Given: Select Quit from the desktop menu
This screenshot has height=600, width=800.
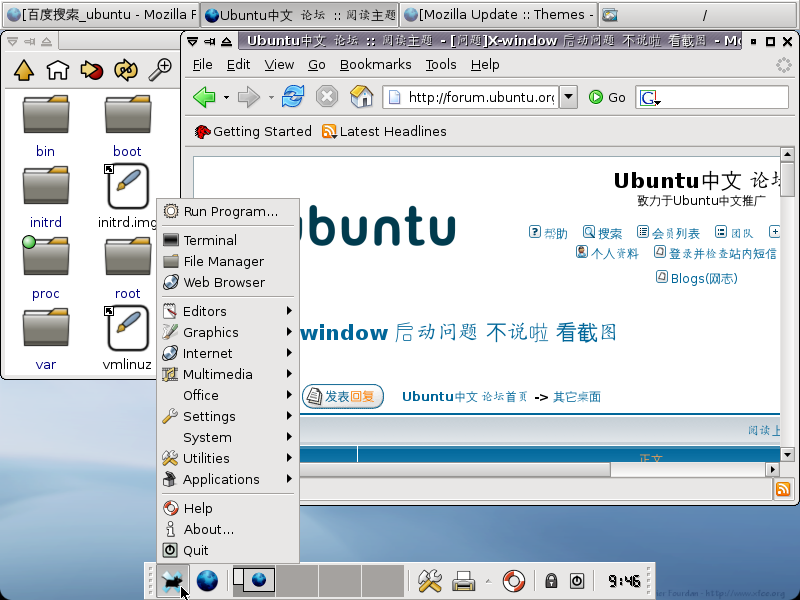Looking at the screenshot, I should [228, 550].
